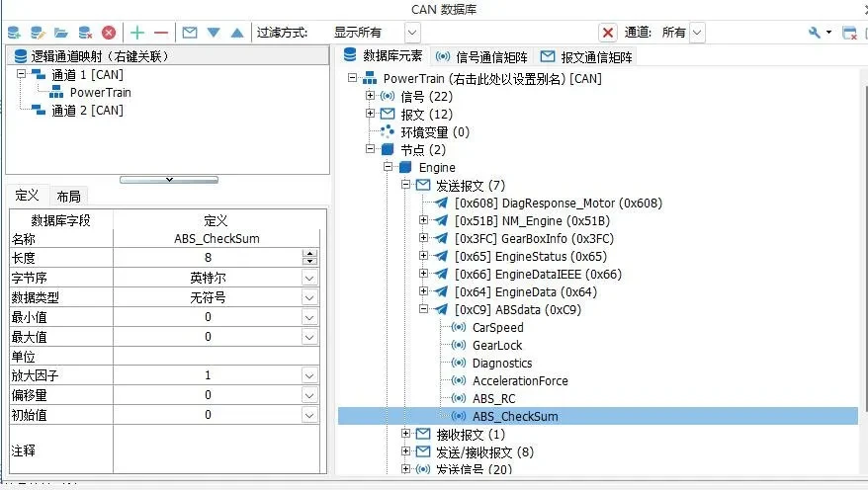Open the 通道 channel dropdown
Viewport: 868px width, 490px height.
[x=697, y=33]
